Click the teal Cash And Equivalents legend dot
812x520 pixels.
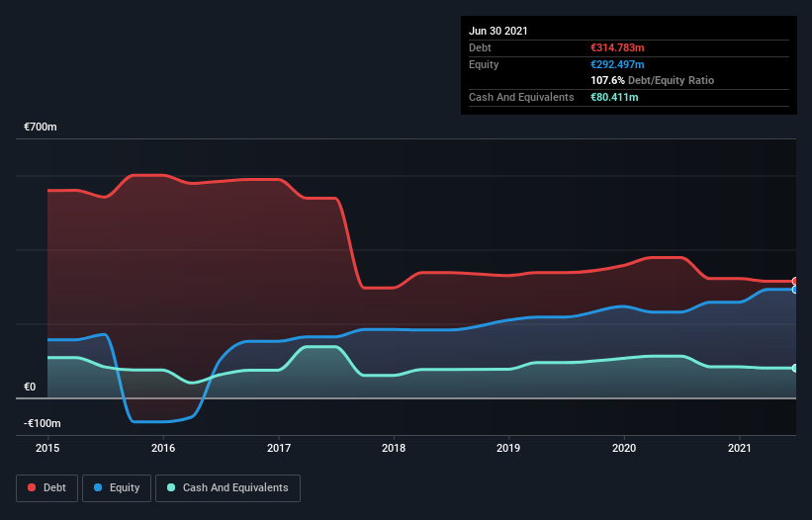coord(171,487)
